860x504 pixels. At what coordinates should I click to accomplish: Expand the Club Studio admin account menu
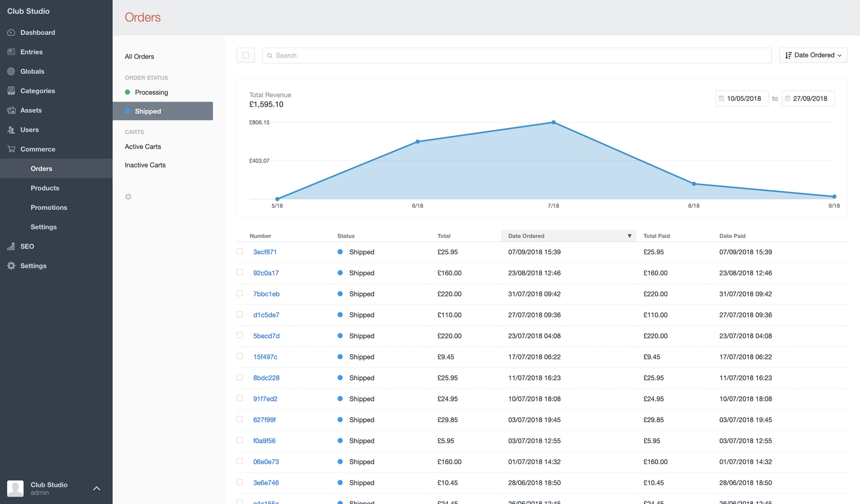[97, 489]
